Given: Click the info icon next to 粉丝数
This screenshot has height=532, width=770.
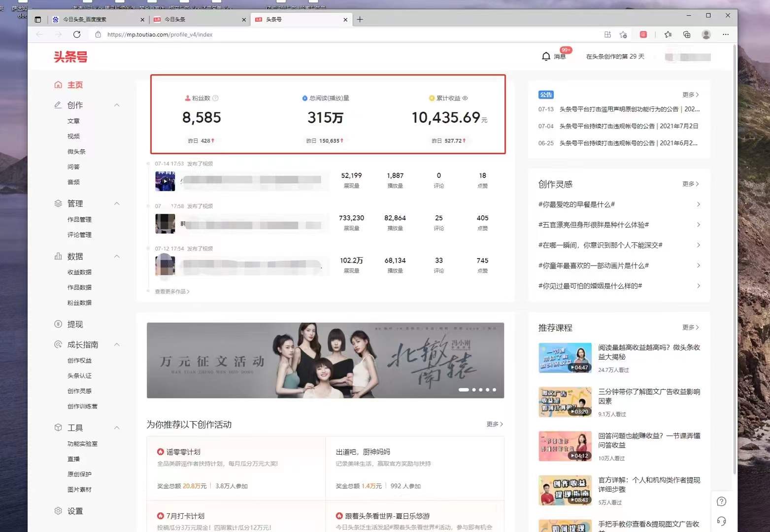Looking at the screenshot, I should coord(215,98).
